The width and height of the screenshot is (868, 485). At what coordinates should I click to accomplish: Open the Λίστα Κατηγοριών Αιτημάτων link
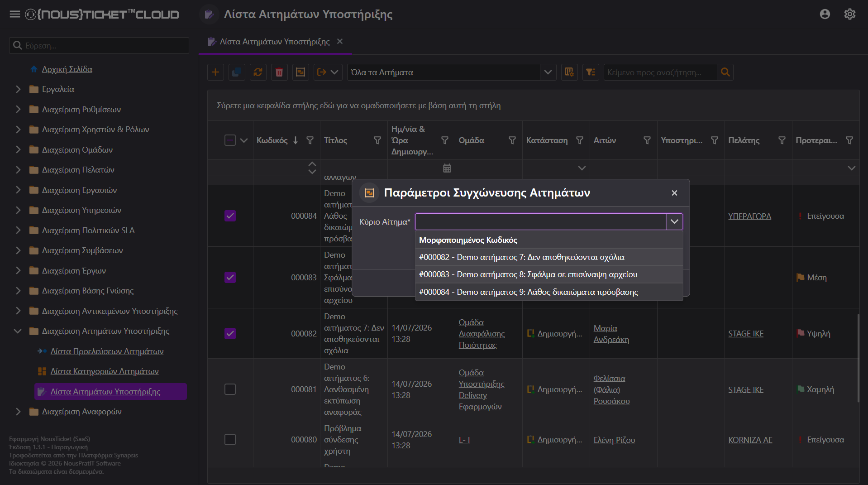point(105,371)
